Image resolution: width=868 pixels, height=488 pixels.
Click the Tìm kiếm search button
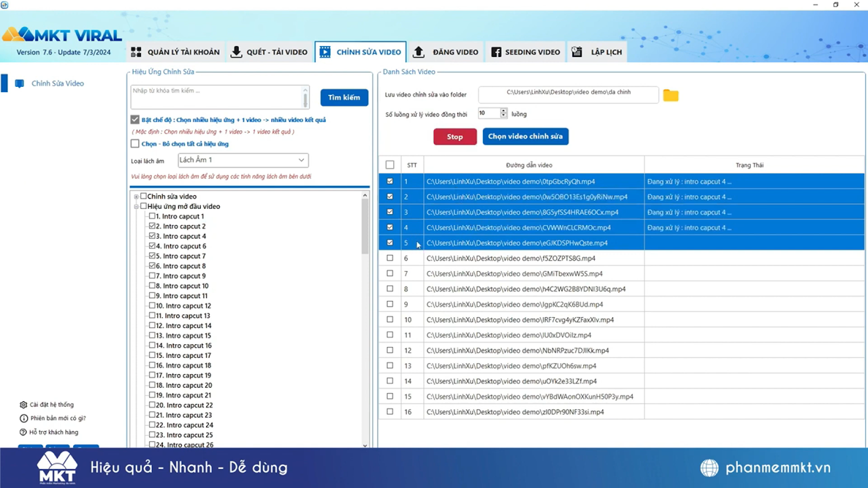pyautogui.click(x=344, y=98)
